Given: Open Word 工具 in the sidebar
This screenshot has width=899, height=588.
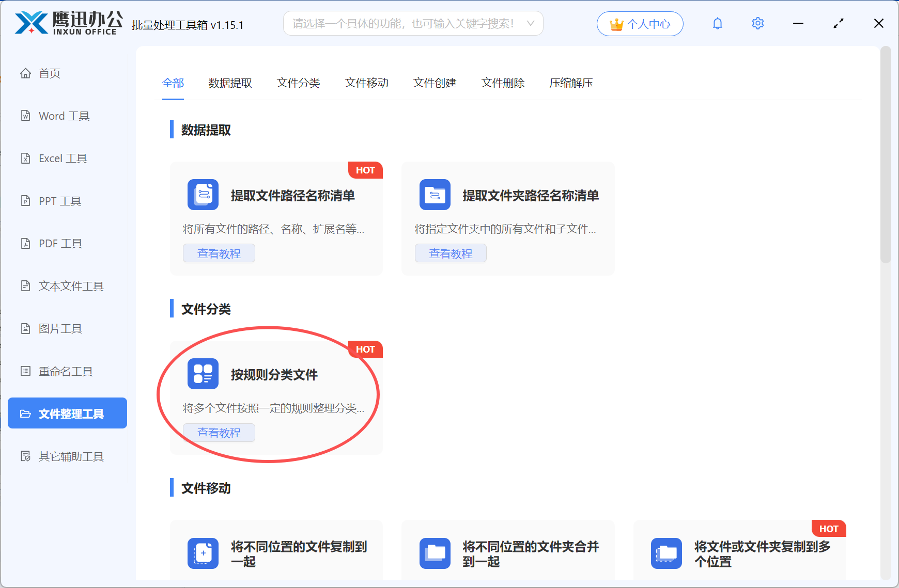Looking at the screenshot, I should [x=67, y=116].
